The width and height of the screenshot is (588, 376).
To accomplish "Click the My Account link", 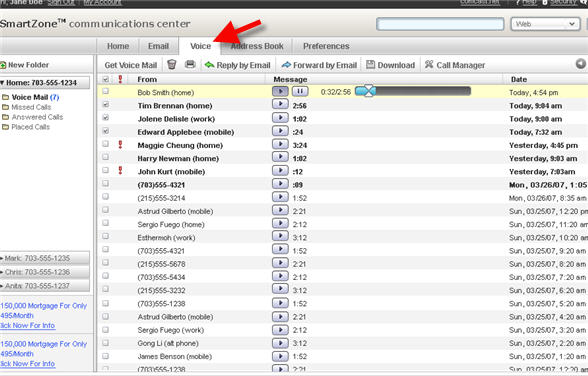I will point(102,2).
